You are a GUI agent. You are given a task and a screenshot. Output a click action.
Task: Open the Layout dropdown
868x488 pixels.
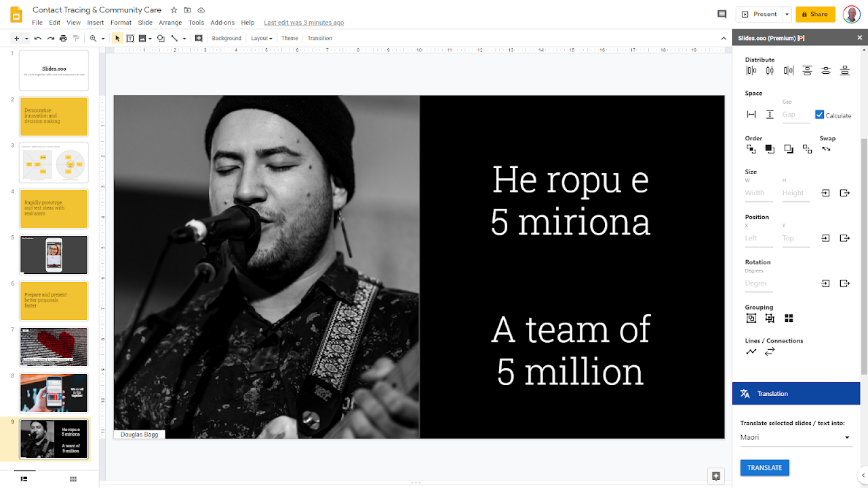coord(262,39)
